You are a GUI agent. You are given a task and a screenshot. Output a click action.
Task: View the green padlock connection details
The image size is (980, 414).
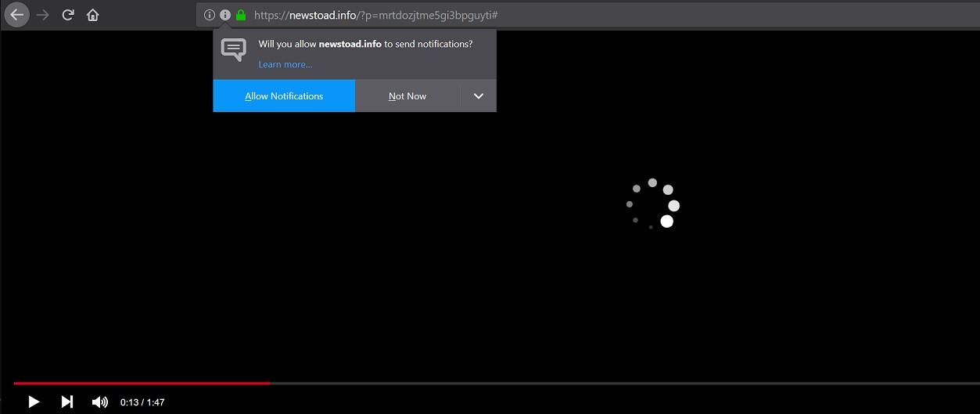click(241, 15)
